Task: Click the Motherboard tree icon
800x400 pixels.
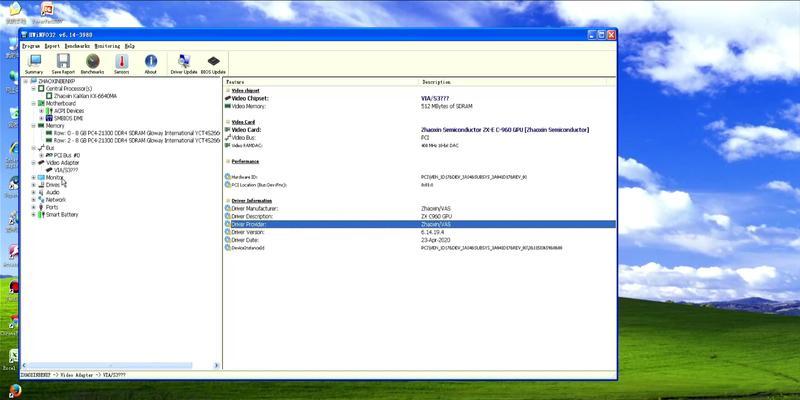Action: (x=41, y=104)
